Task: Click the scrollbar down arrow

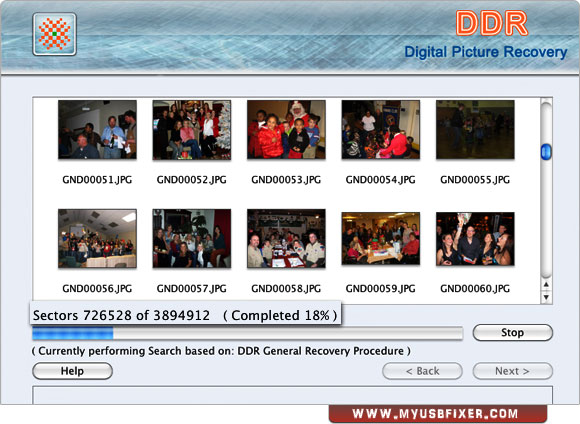Action: [x=546, y=297]
